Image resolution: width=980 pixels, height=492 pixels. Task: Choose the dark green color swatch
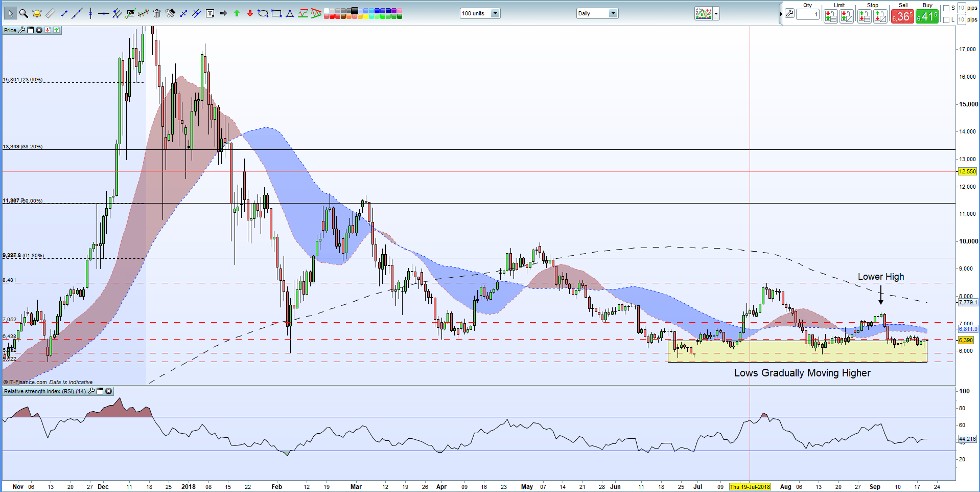[399, 16]
